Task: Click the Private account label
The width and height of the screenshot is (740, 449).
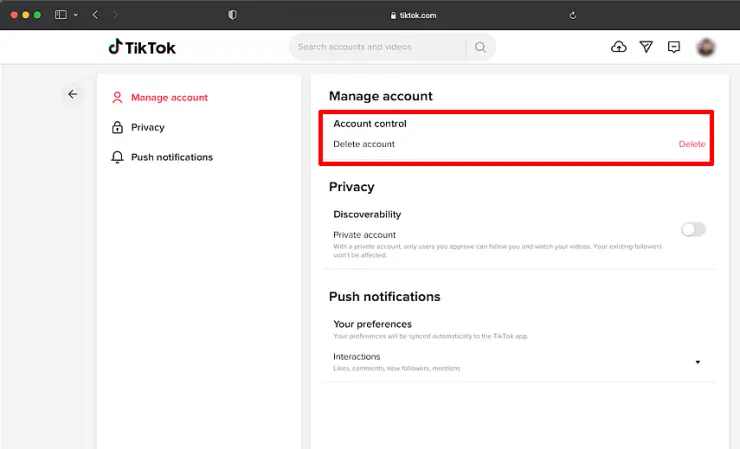Action: click(x=364, y=235)
